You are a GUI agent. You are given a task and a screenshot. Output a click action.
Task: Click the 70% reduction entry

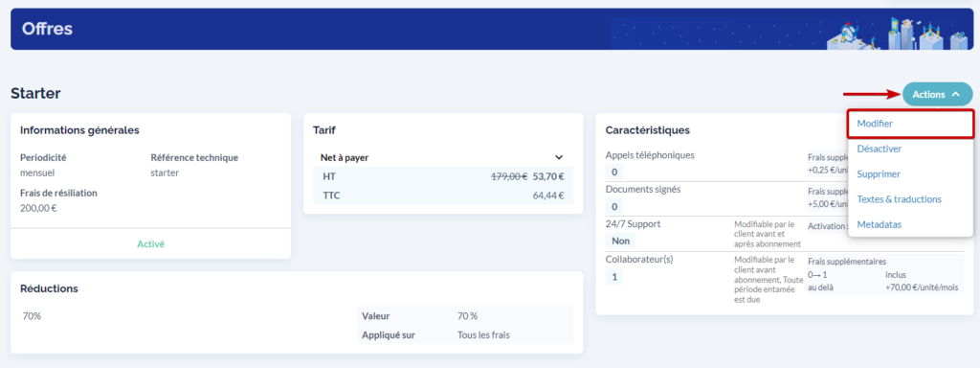(x=32, y=316)
